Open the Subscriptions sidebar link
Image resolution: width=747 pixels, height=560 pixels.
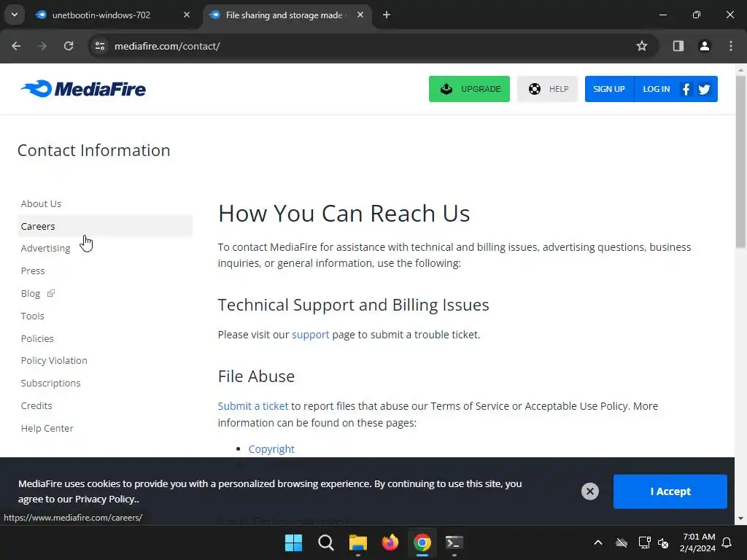click(50, 383)
